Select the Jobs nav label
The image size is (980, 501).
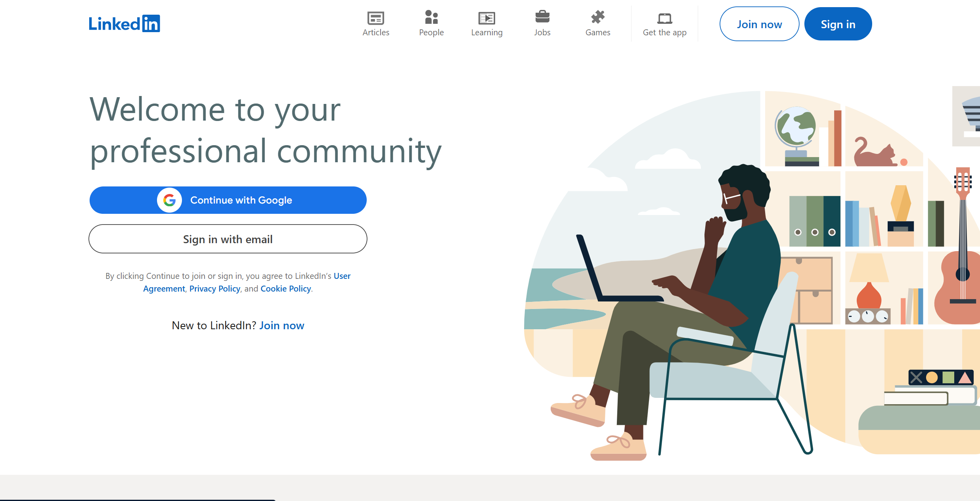pyautogui.click(x=542, y=33)
